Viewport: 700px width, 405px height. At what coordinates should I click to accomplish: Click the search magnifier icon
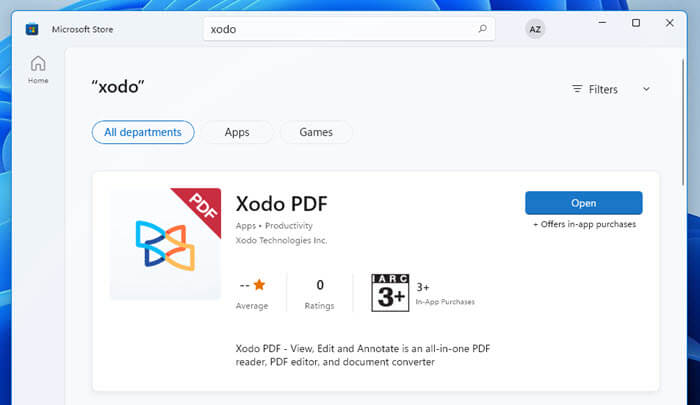[483, 29]
